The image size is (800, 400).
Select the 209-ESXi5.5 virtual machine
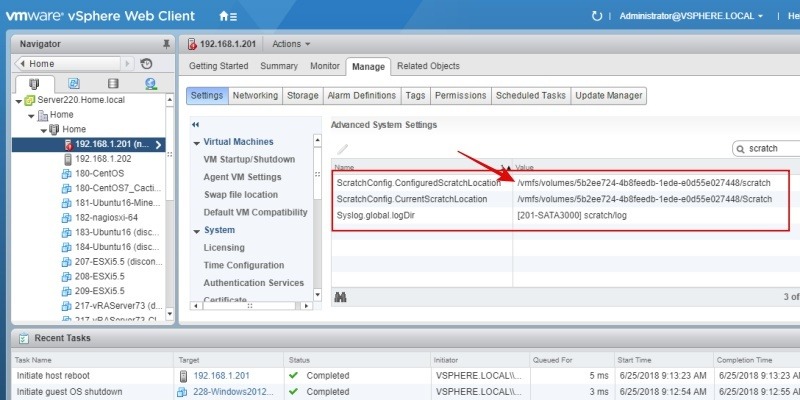(x=100, y=291)
